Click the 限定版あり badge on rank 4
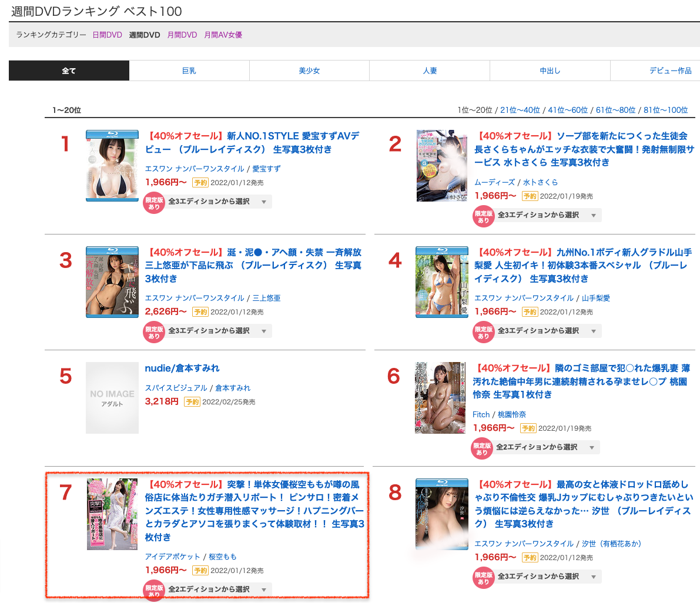 (484, 333)
